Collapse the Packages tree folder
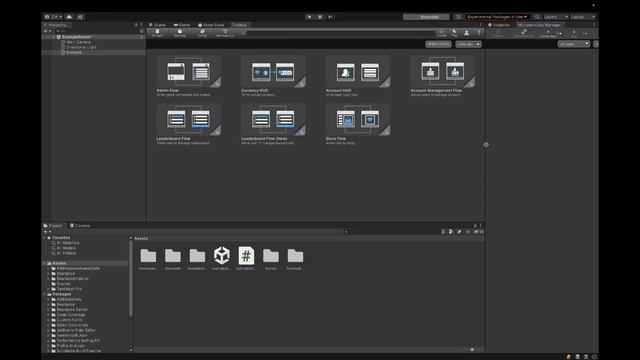 click(x=44, y=294)
